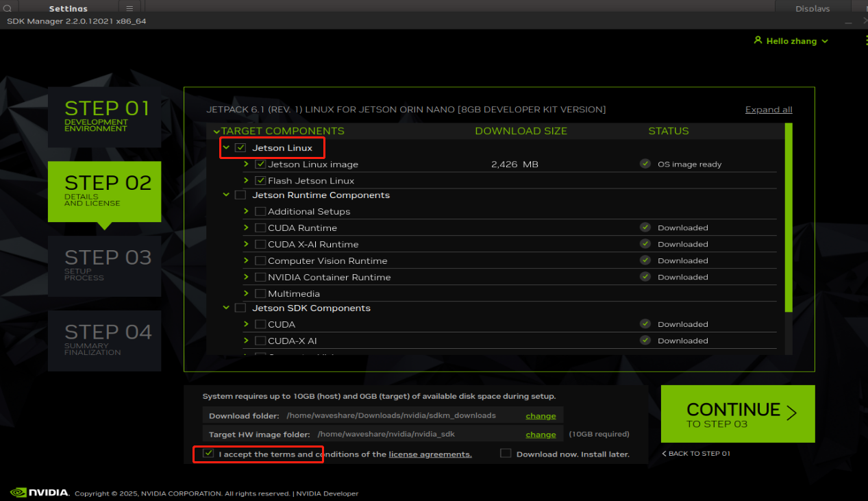
Task: Click the NVIDIA logo in the footer
Action: pyautogui.click(x=40, y=492)
